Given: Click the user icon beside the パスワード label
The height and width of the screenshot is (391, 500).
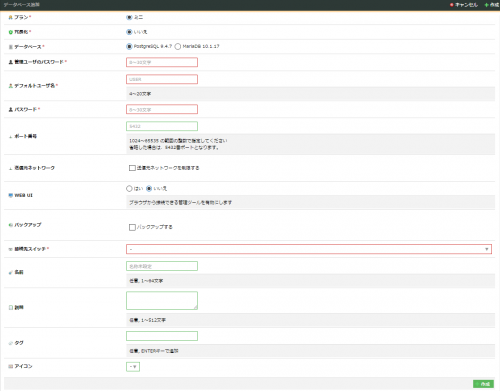Looking at the screenshot, I should coord(10,109).
